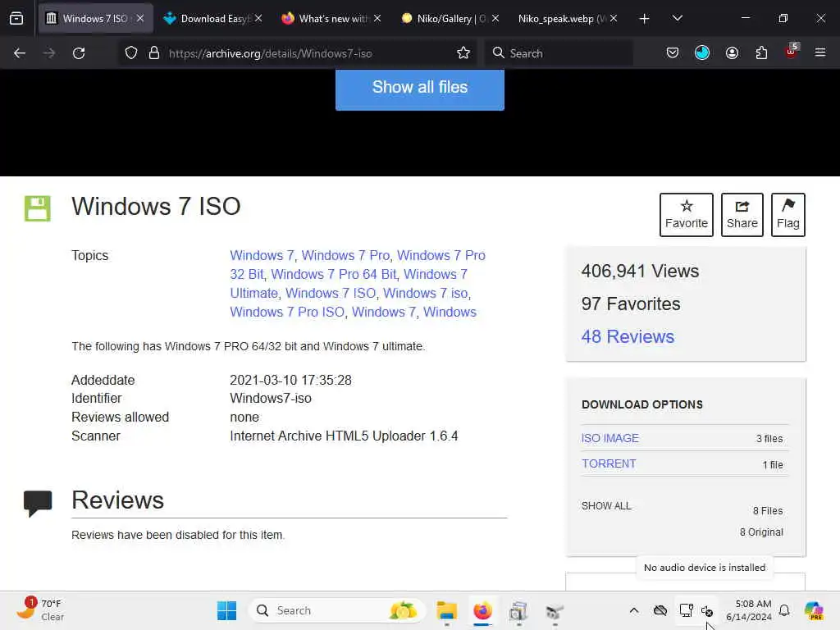Switch to the What's new with tab

coord(332,19)
